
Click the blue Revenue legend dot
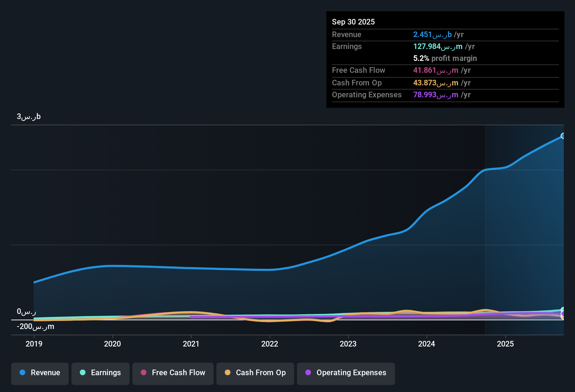tap(22, 373)
